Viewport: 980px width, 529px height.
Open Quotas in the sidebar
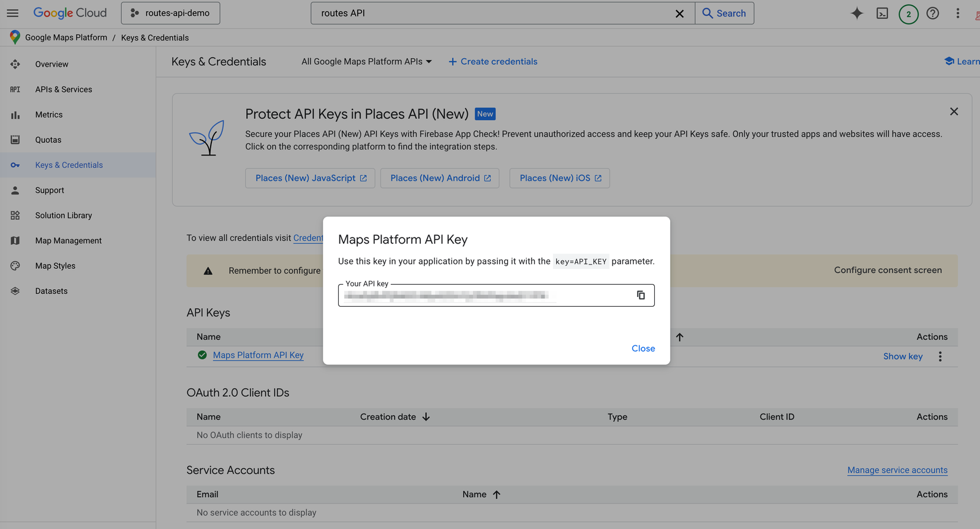pos(78,140)
